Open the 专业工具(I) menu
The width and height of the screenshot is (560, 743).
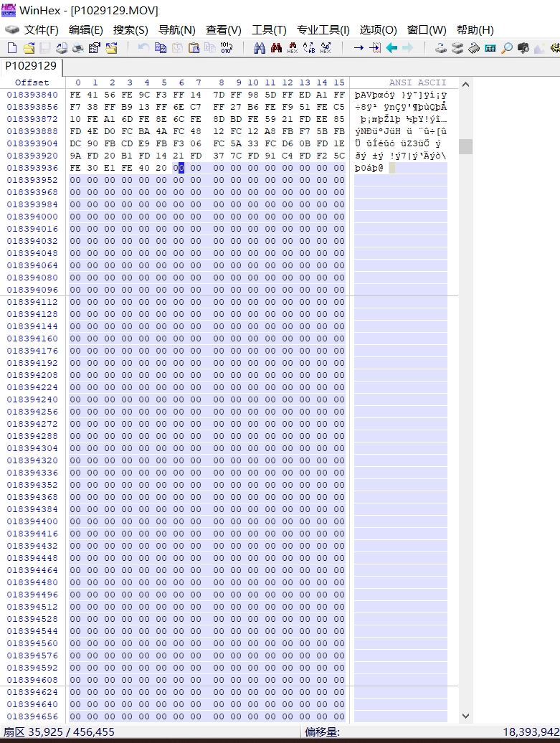323,30
